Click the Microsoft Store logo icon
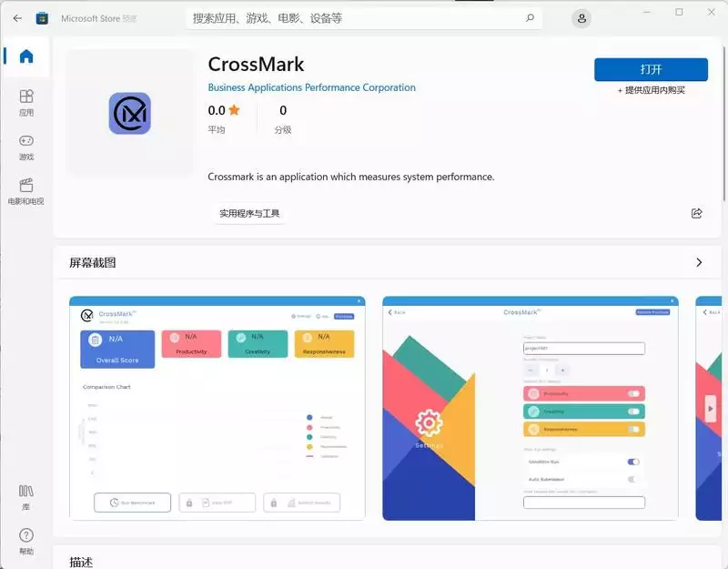This screenshot has height=569, width=728. [x=42, y=18]
